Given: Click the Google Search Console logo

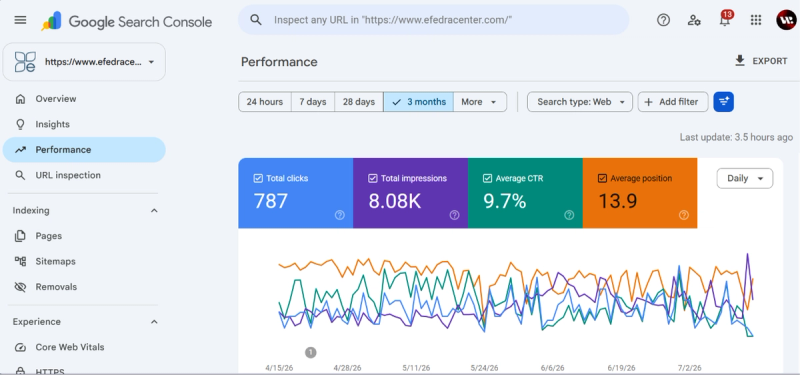Looking at the screenshot, I should click(x=127, y=21).
